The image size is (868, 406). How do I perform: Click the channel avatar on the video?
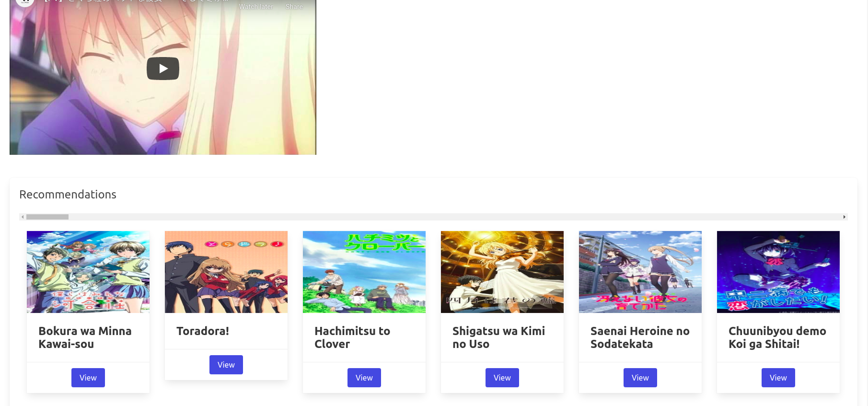(x=25, y=2)
